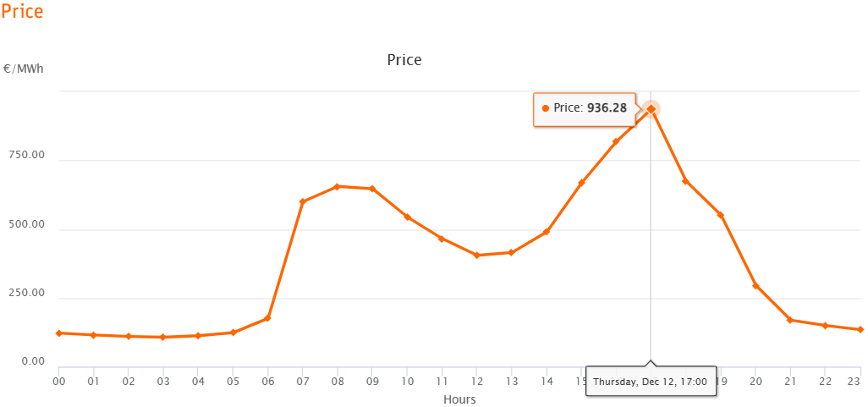Click the data point at hour 16
The image size is (868, 407).
(x=616, y=141)
